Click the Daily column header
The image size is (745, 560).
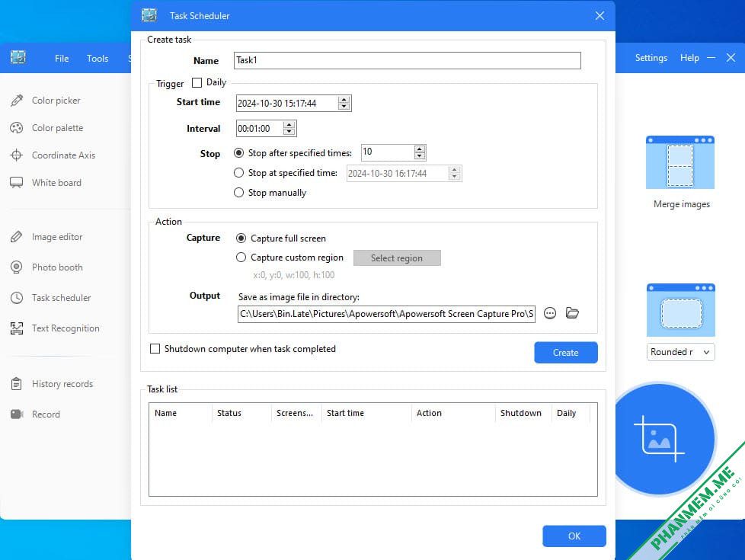tap(571, 413)
